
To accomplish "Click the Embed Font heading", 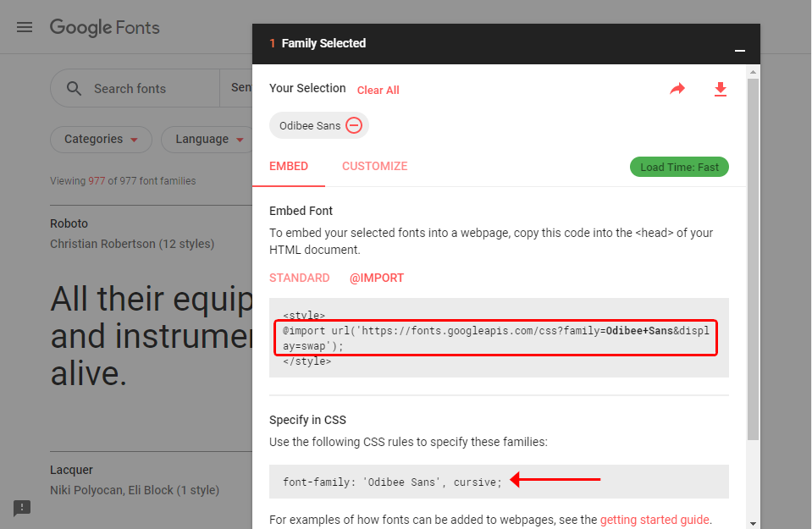I will 301,211.
